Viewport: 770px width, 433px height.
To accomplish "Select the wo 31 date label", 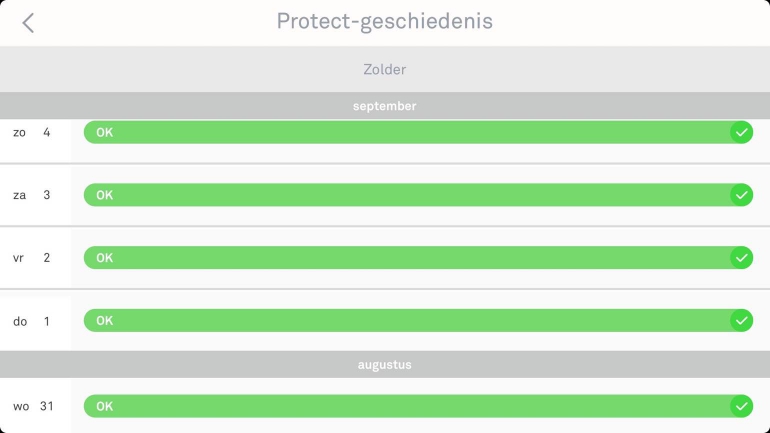I will (32, 406).
